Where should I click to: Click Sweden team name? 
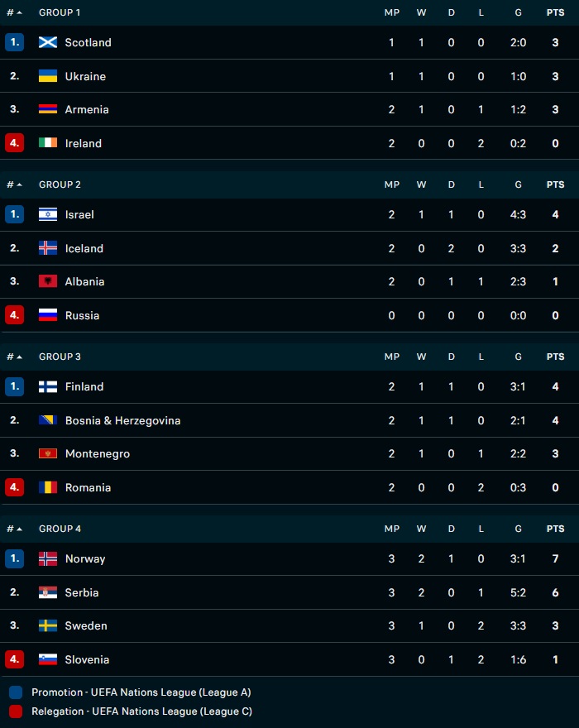[x=86, y=625]
